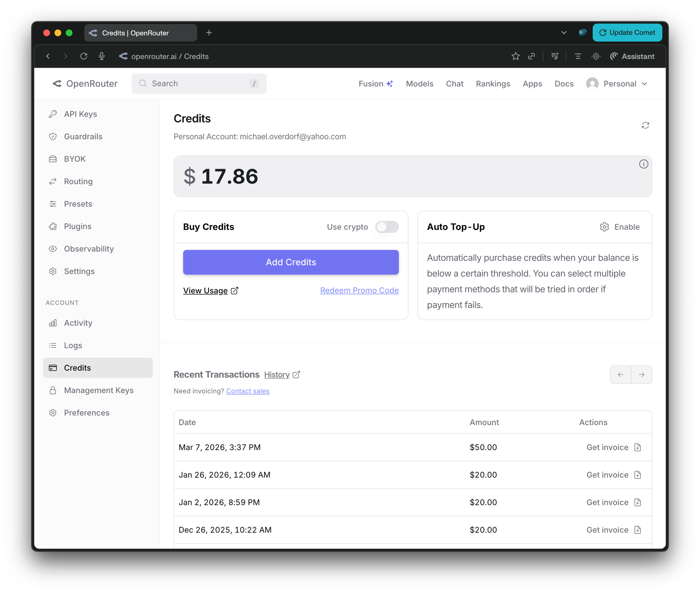Download invoice icon for Jan 2, 2026
700x593 pixels.
(x=637, y=502)
